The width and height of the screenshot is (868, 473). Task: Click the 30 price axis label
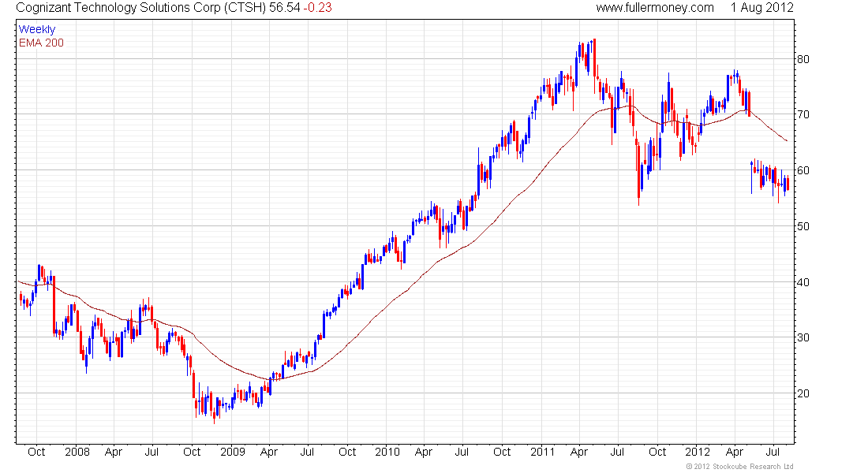coord(803,337)
